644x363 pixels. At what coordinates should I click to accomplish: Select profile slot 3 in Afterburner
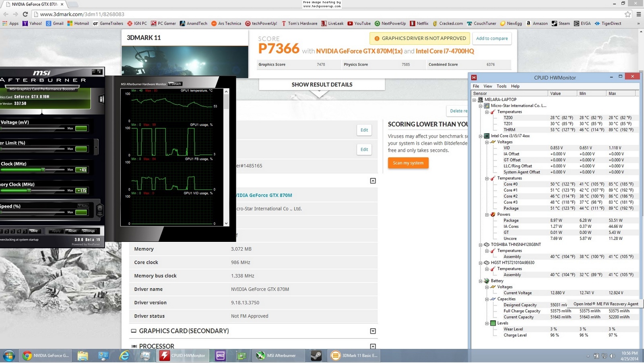tap(12, 231)
